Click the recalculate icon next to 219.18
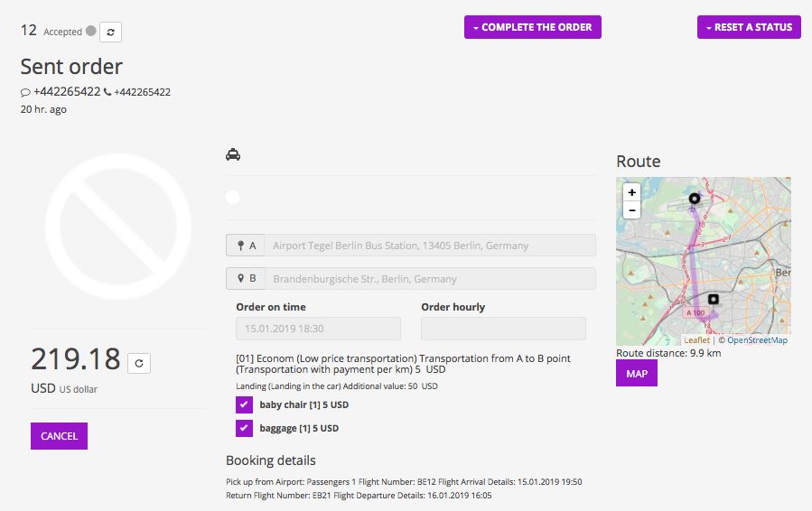Viewport: 812px width, 511px height. pos(138,363)
